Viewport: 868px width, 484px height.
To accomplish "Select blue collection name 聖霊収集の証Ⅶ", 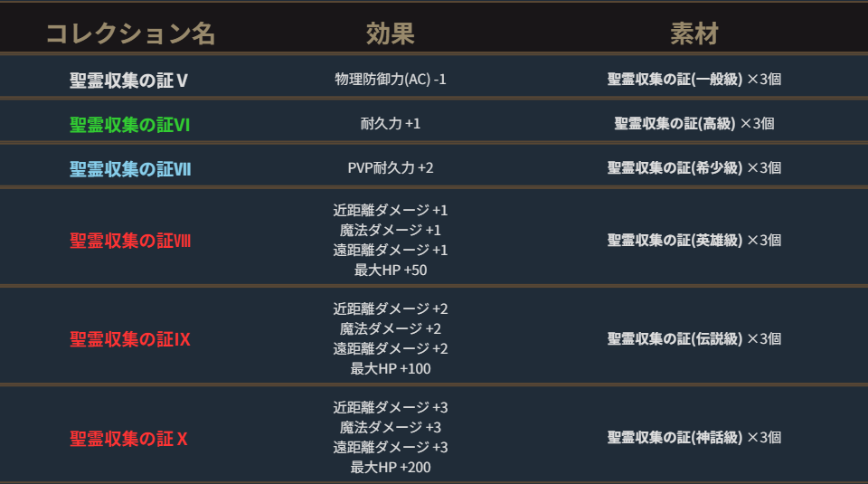I will coord(129,168).
